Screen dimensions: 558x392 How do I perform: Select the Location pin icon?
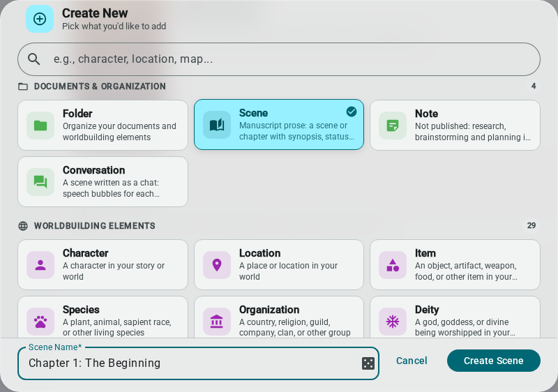(217, 265)
